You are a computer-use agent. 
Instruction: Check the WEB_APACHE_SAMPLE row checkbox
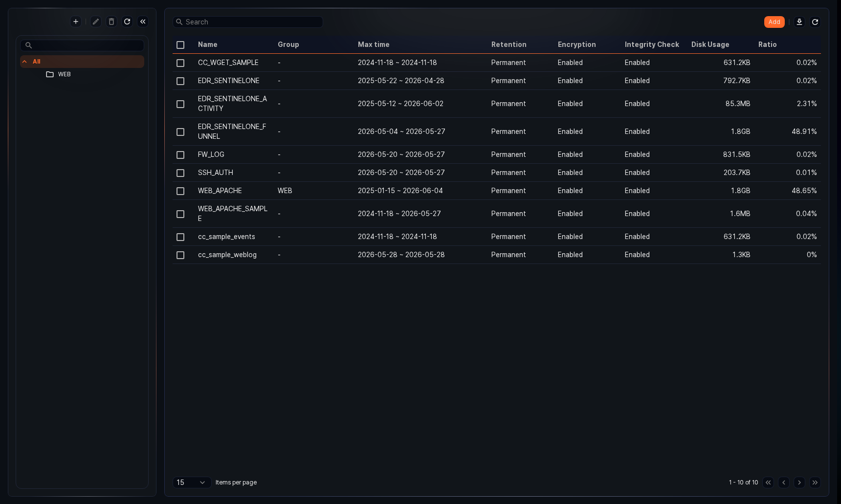click(180, 214)
